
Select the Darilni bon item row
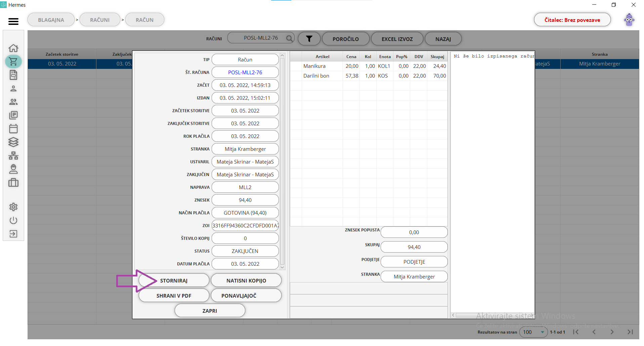(x=369, y=76)
